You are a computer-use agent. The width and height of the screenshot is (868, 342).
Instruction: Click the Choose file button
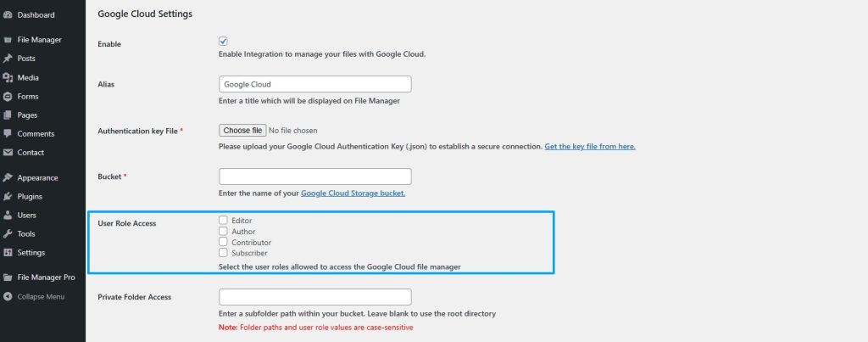coord(242,130)
